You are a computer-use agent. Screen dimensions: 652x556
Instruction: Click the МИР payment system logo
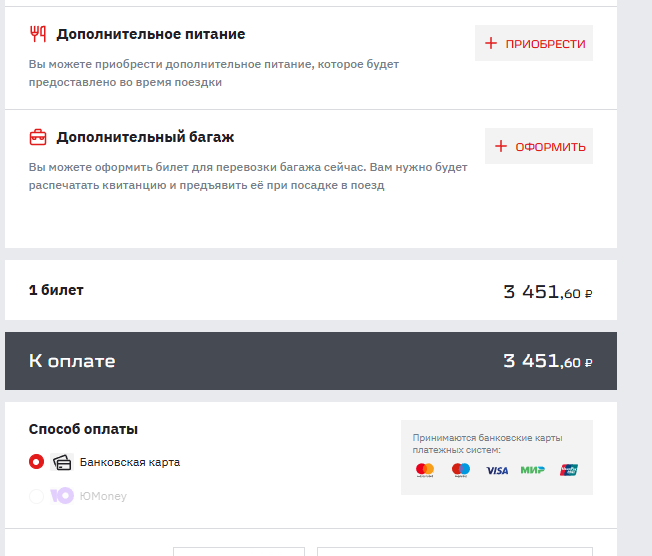[x=533, y=470]
